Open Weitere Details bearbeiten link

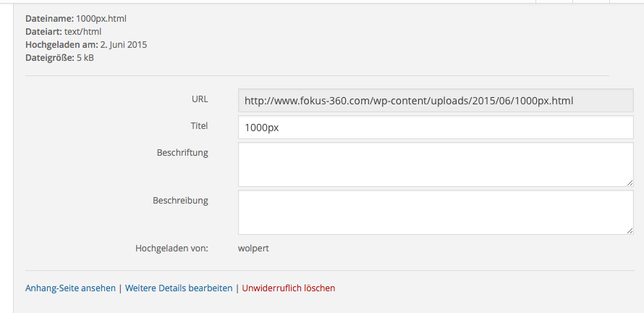pos(179,288)
